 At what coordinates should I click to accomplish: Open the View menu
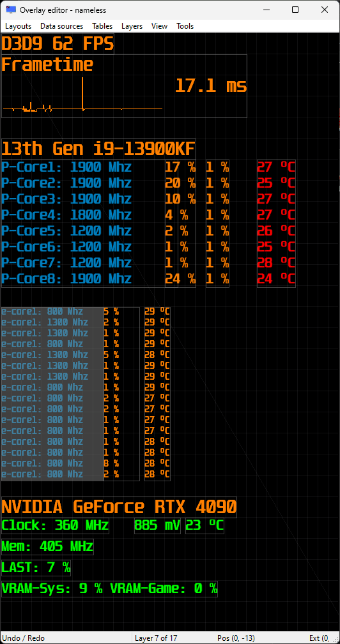pos(160,26)
